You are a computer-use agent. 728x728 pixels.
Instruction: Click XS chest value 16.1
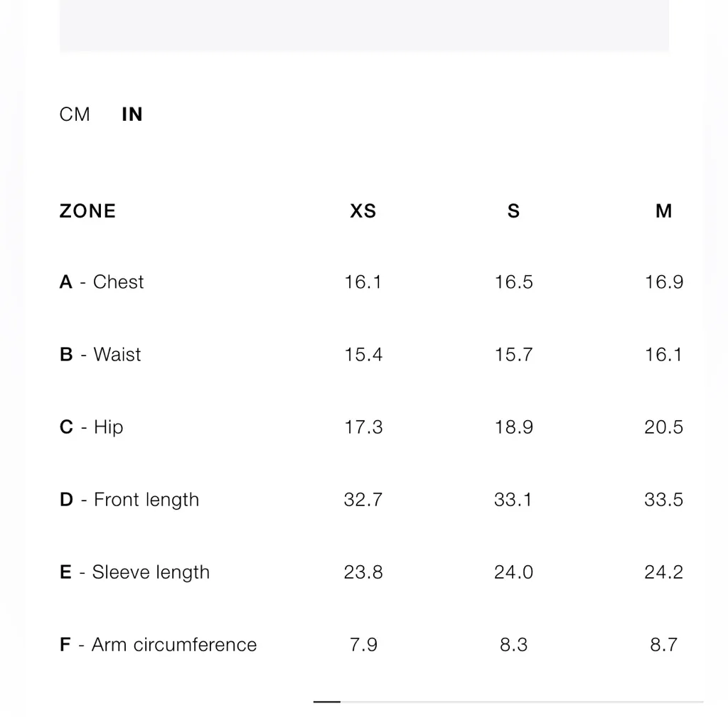[x=363, y=282]
